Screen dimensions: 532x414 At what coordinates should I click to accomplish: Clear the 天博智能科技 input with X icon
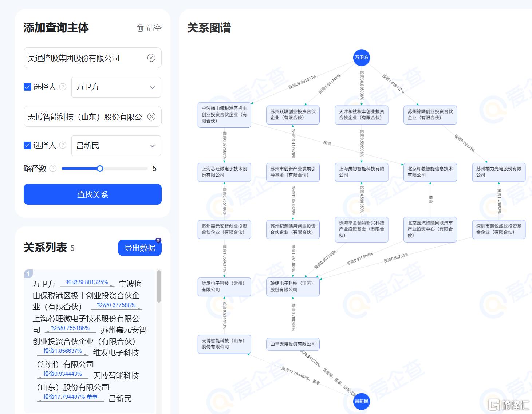pyautogui.click(x=151, y=117)
